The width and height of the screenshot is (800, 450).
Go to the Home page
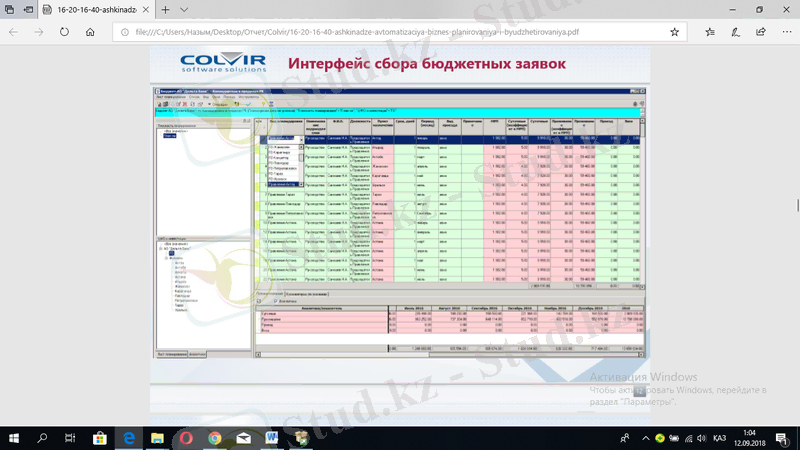90,31
